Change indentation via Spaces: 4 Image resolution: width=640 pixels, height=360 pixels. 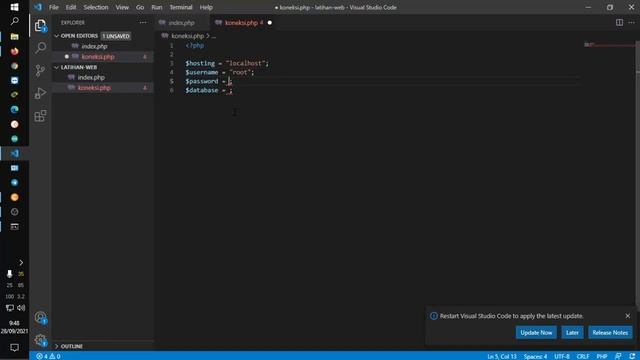[535, 356]
